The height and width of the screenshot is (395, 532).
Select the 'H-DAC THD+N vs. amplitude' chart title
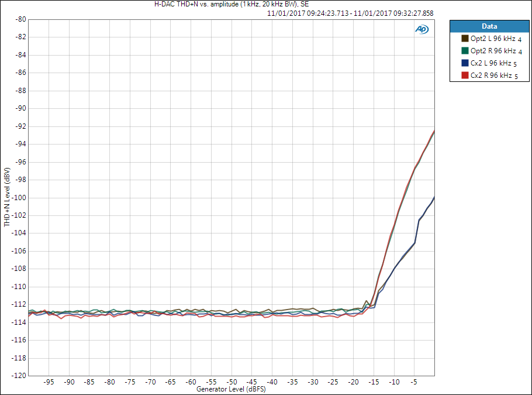232,4
